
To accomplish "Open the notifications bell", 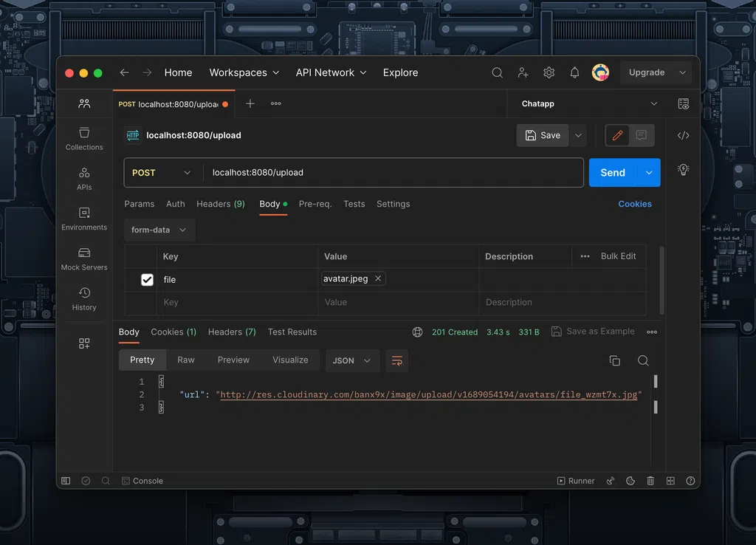I will (x=574, y=73).
